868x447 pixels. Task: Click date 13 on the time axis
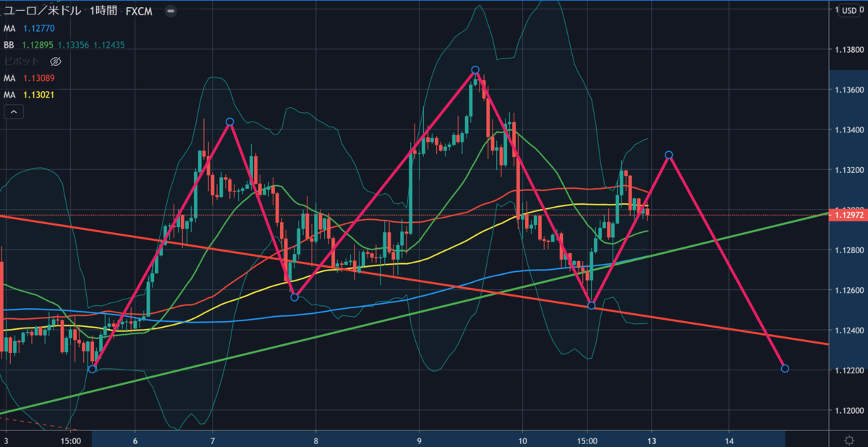click(652, 440)
